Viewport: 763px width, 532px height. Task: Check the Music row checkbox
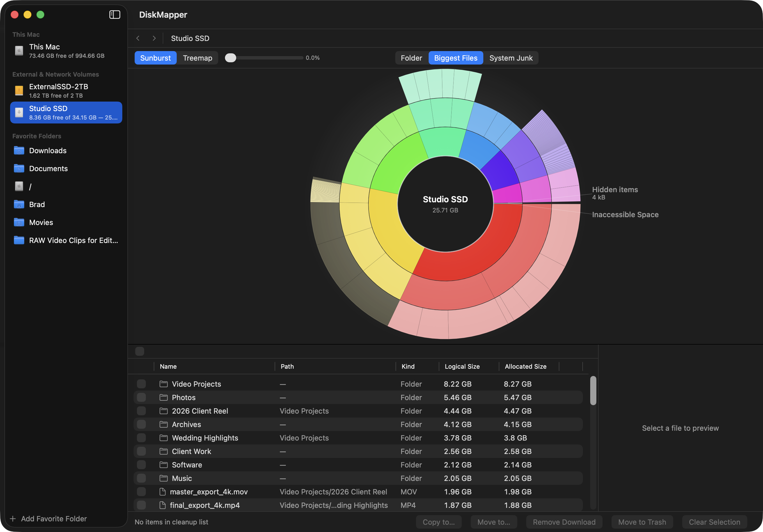(141, 478)
